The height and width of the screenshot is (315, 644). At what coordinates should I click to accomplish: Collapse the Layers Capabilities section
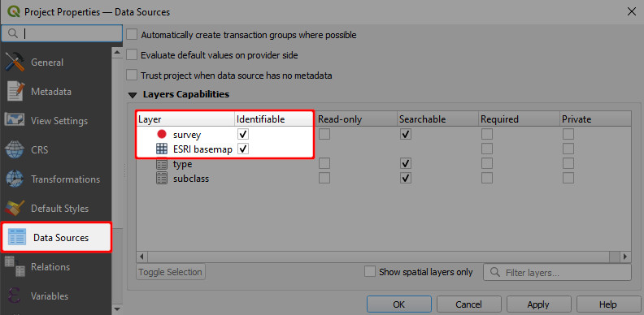pyautogui.click(x=133, y=95)
